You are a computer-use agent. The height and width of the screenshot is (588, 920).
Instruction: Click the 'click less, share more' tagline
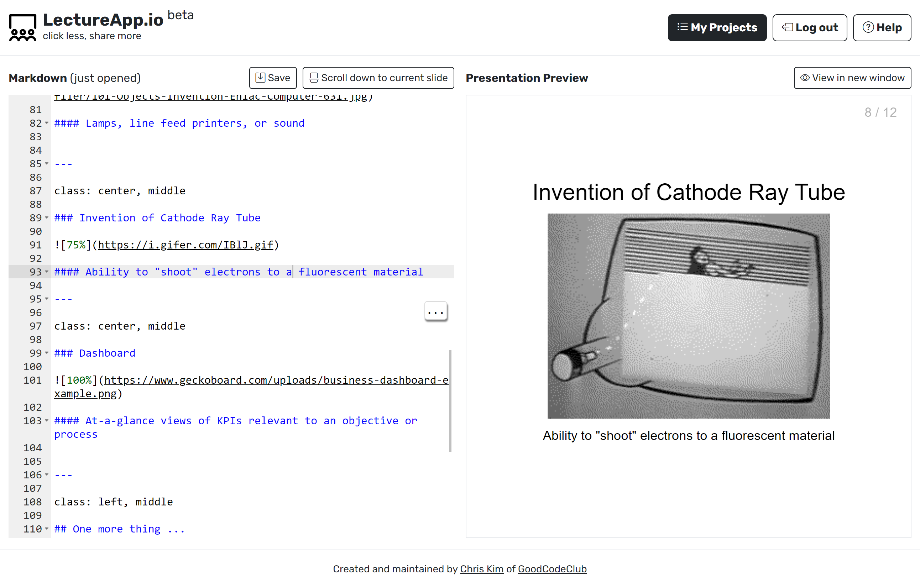tap(92, 36)
